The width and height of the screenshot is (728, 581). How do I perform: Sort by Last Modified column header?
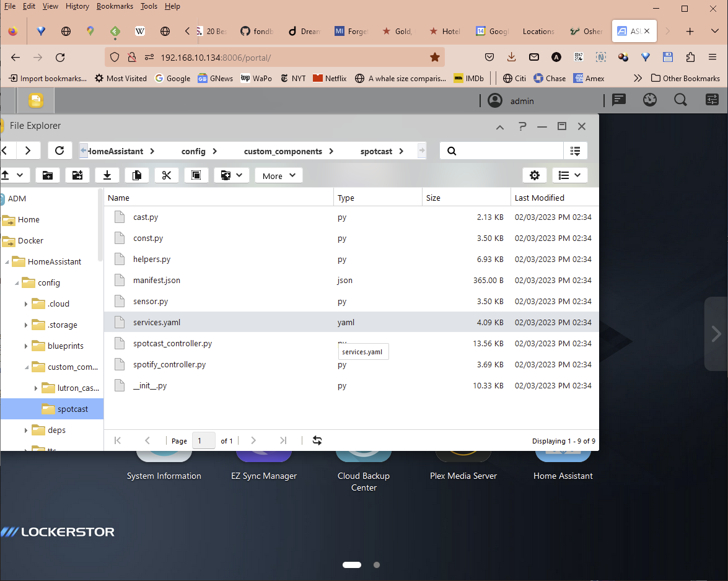555,198
